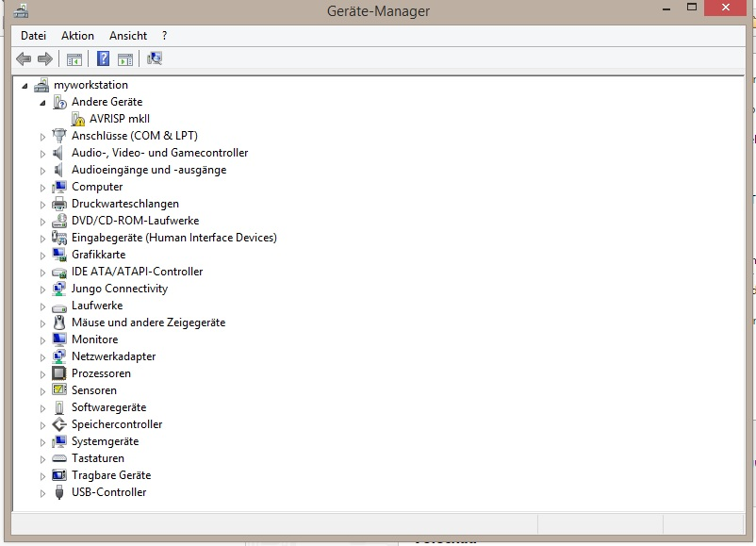
Task: Expand the Netzwerkadapter category
Action: (x=43, y=357)
